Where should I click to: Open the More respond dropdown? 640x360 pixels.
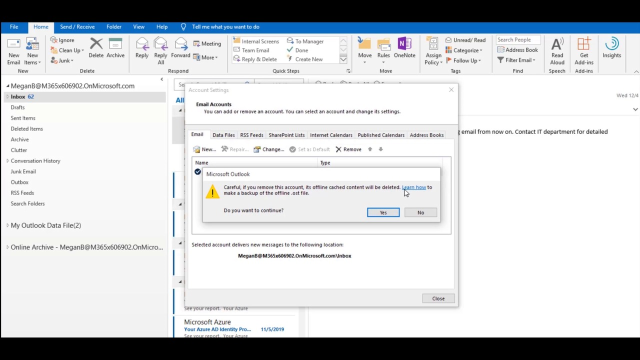pos(205,58)
